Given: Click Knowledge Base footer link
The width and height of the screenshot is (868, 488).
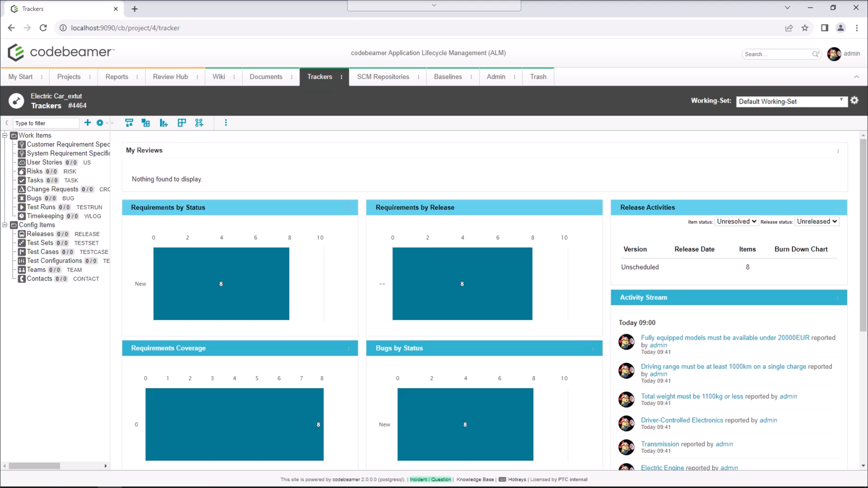Looking at the screenshot, I should tap(475, 479).
